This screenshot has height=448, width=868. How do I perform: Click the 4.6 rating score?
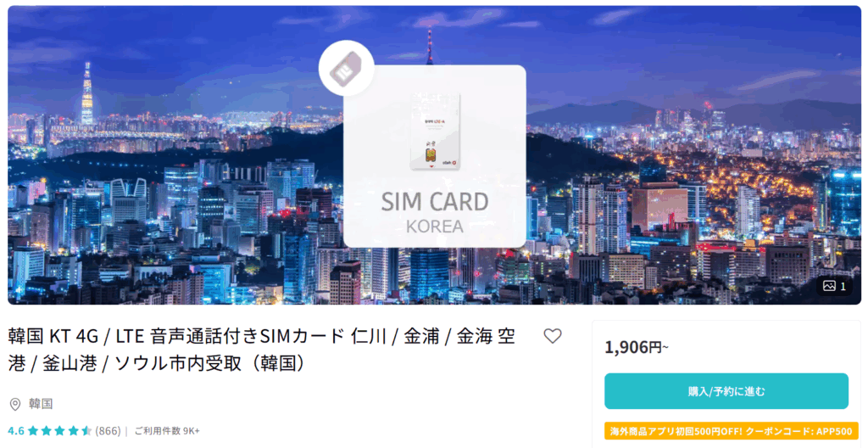tap(16, 431)
